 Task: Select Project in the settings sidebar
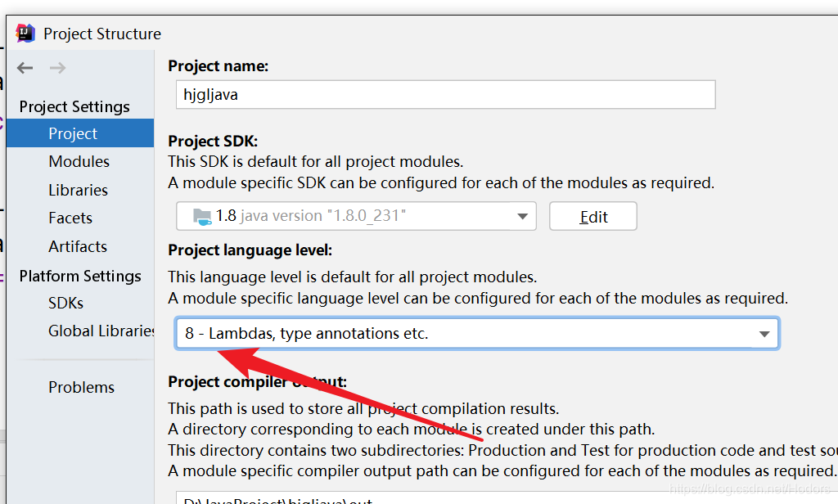coord(73,133)
